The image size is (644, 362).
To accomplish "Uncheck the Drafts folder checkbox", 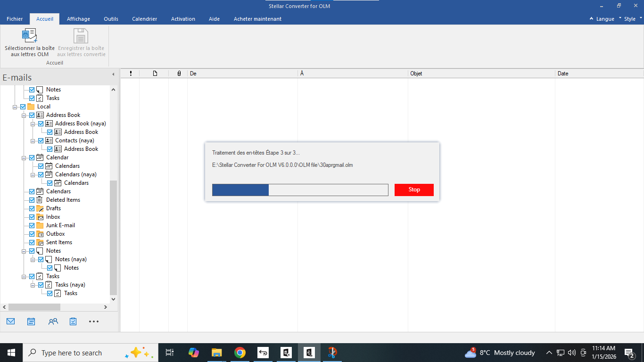I will pyautogui.click(x=32, y=208).
